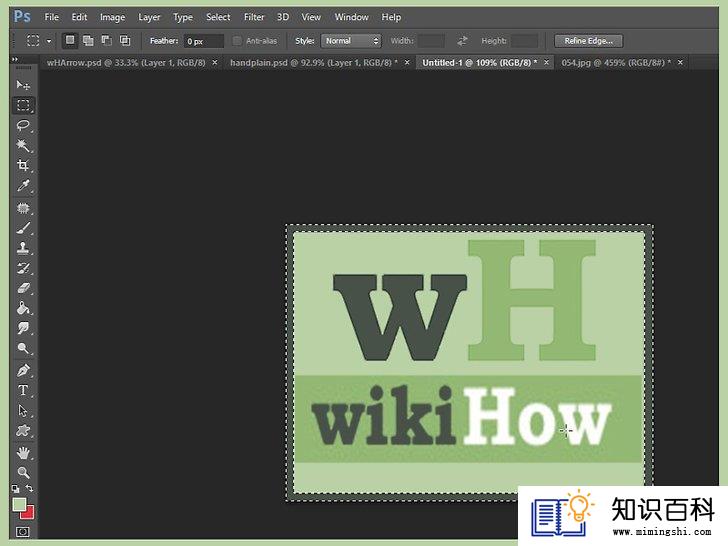Current tool icon in options bar

pyautogui.click(x=33, y=40)
